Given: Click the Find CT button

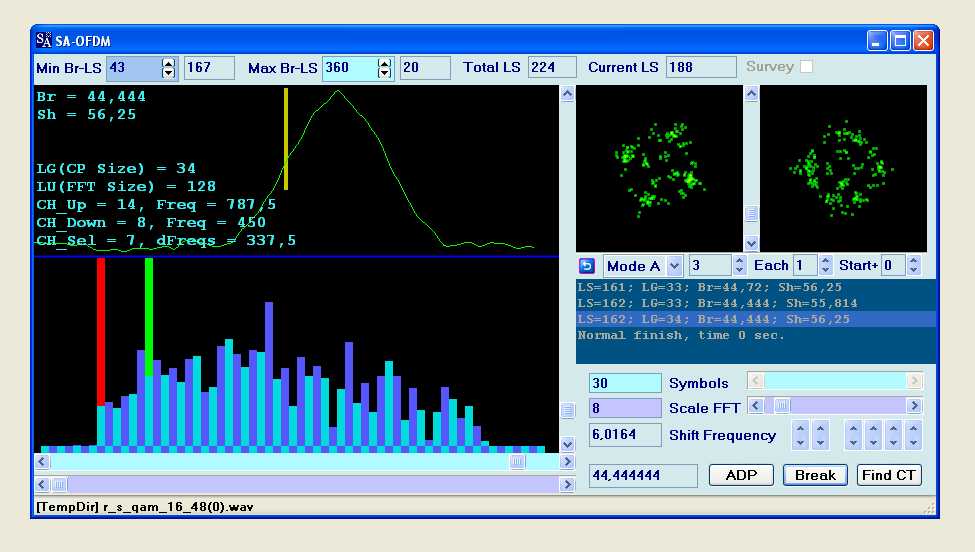Looking at the screenshot, I should pos(889,476).
